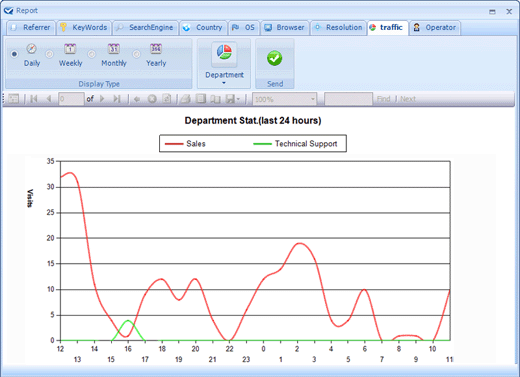
Task: Select the Weekly radio button
Action: tap(49, 54)
